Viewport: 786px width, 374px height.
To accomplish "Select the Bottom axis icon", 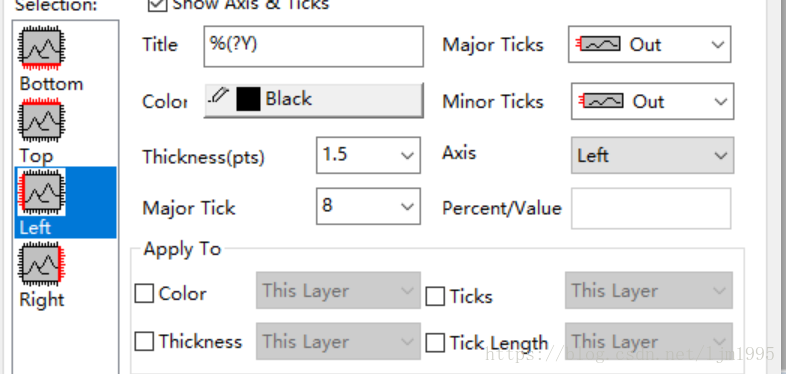I will pyautogui.click(x=41, y=48).
